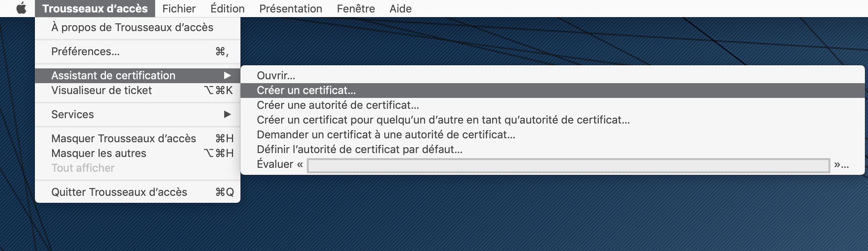Select Créer une autorité de certificat…
Viewport: 868px width, 251px height.
[x=553, y=105]
